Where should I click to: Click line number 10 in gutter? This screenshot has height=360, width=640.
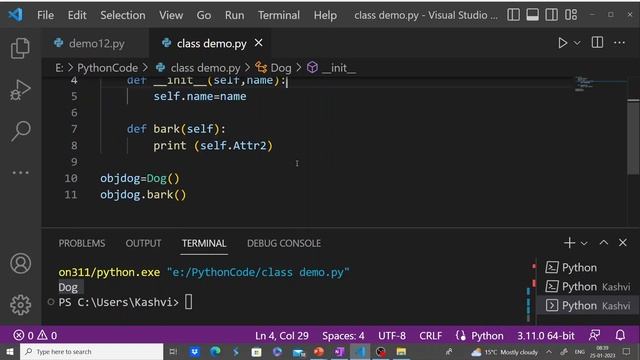71,178
